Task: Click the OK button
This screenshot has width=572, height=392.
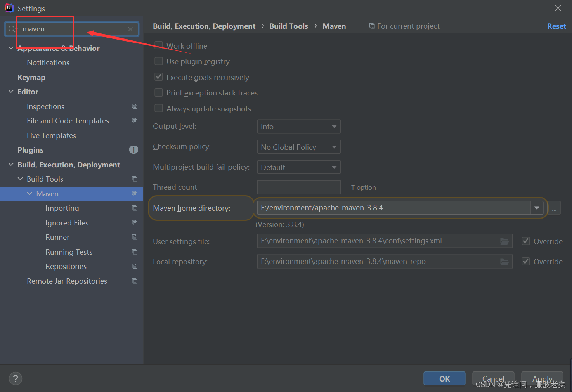Action: 444,378
